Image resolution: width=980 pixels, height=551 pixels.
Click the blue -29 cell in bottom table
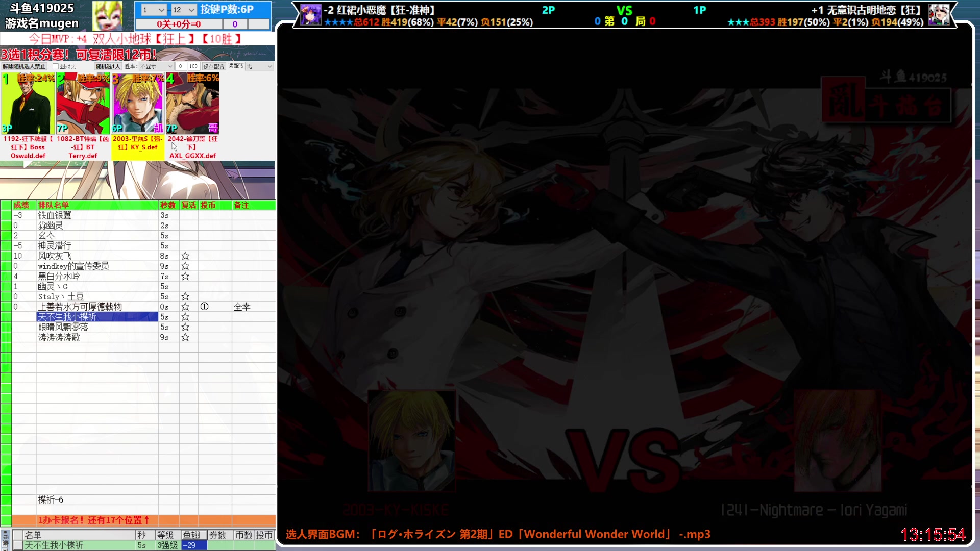click(194, 545)
